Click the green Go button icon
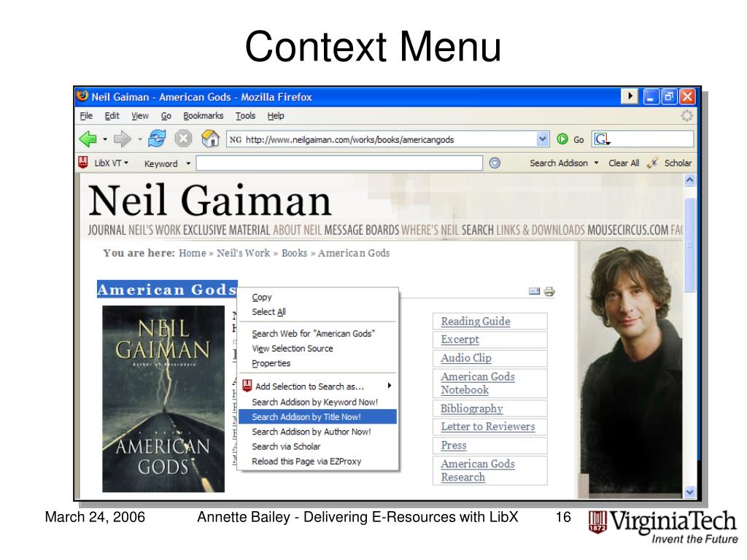Screen dimensions: 747x560 click(562, 139)
